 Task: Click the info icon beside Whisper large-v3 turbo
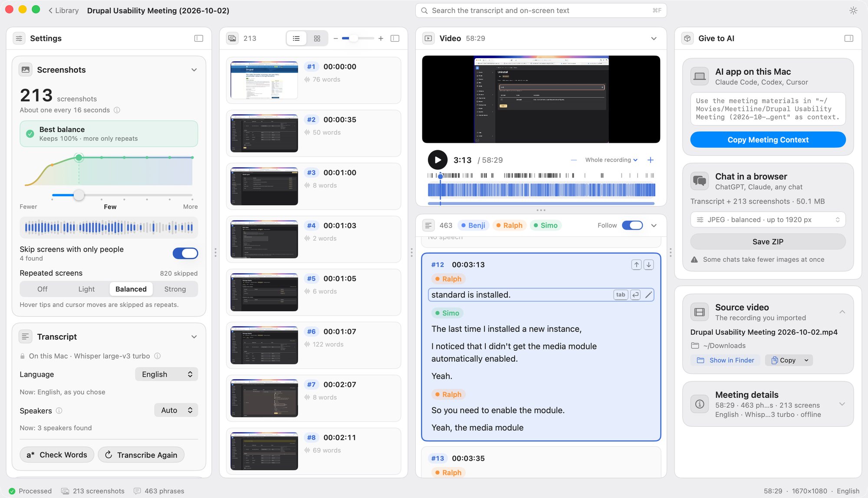point(158,356)
